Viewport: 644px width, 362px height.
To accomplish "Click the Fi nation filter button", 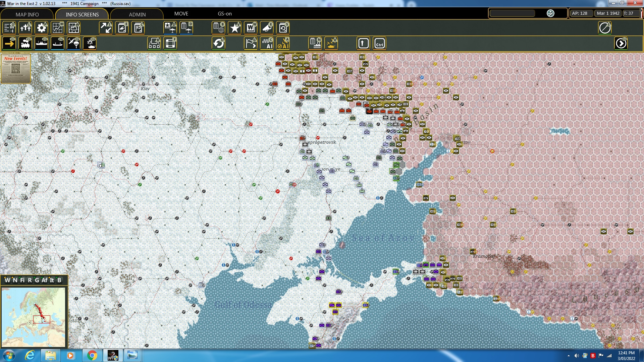I will pyautogui.click(x=22, y=280).
